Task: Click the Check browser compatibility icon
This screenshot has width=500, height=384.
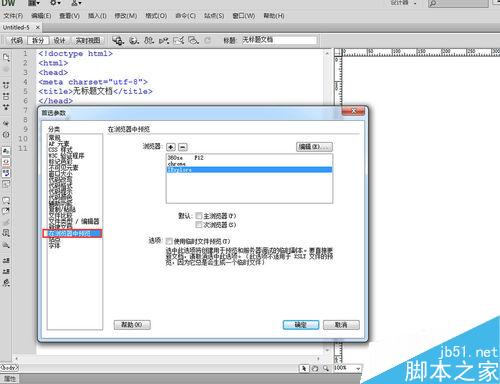Action: (178, 41)
